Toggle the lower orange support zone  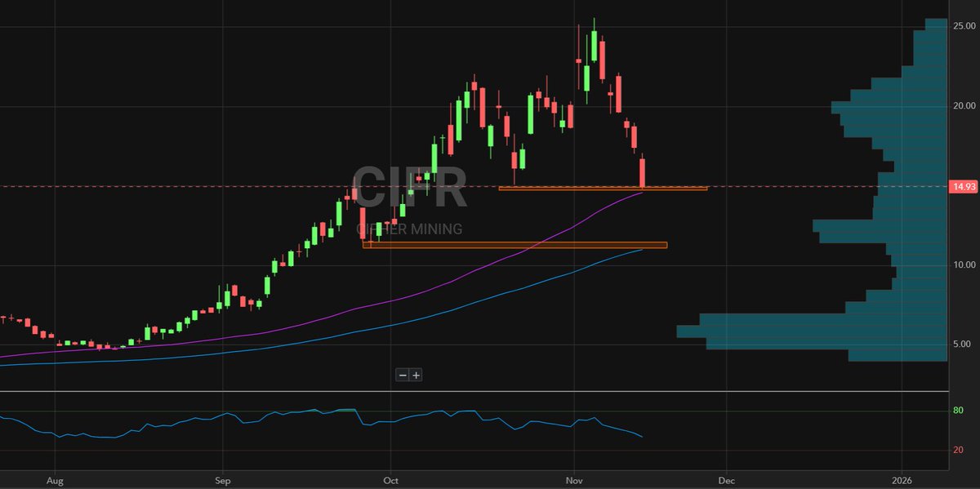point(514,245)
